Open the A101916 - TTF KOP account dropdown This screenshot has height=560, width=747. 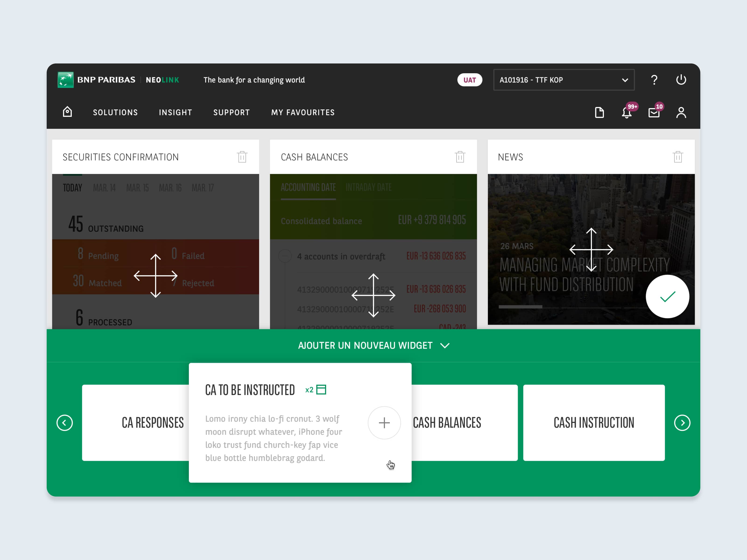tap(564, 80)
